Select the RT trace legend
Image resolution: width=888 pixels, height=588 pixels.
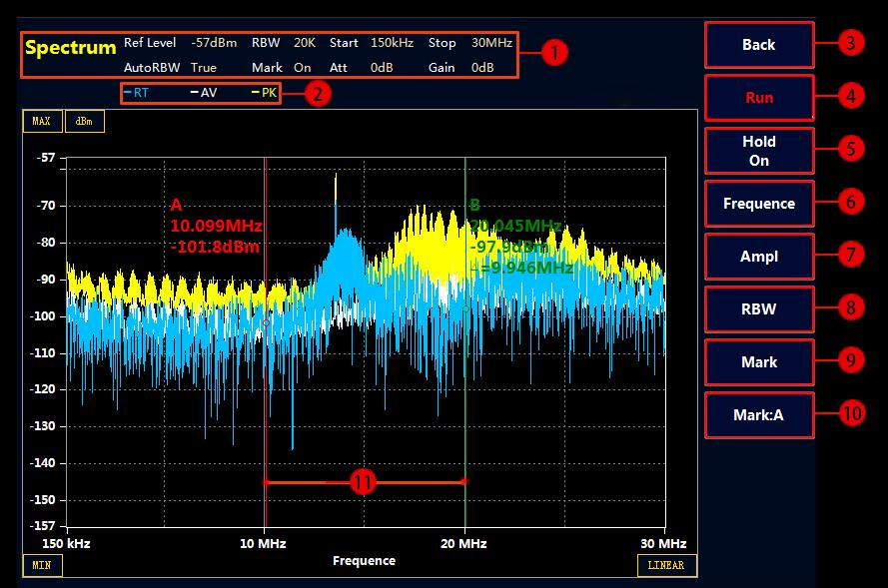[137, 93]
